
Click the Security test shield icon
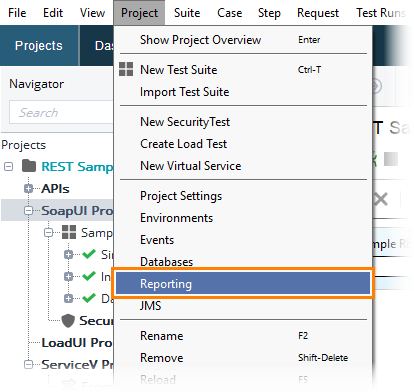click(x=68, y=321)
